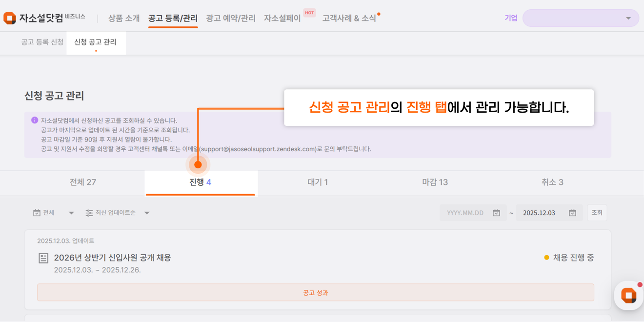Click the 자소설닷컴 logo icon
644x322 pixels.
pyautogui.click(x=10, y=18)
